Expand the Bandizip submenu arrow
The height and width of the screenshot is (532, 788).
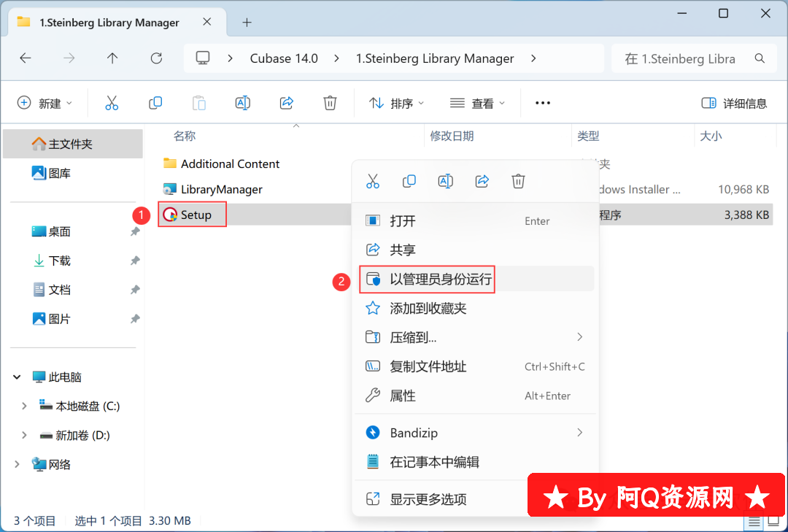(x=580, y=433)
